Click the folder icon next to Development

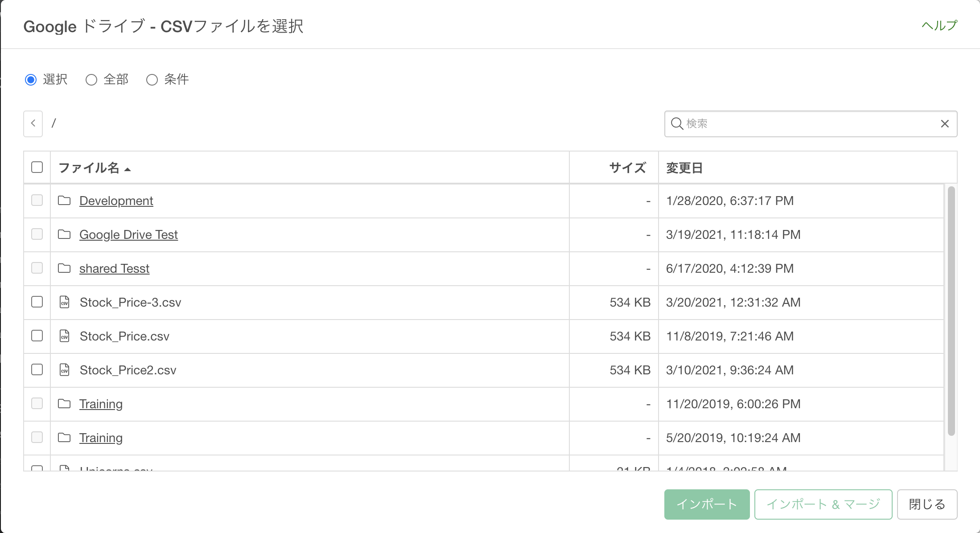tap(64, 201)
